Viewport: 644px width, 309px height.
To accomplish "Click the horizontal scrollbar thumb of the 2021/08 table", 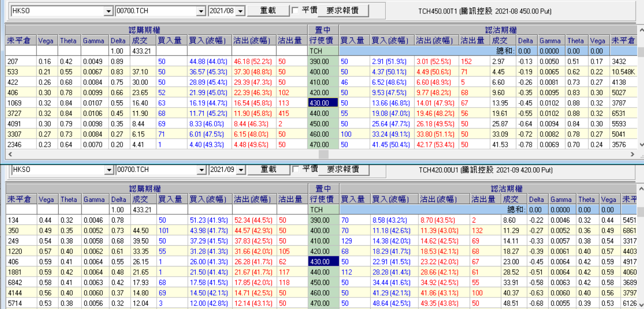I will (x=324, y=155).
